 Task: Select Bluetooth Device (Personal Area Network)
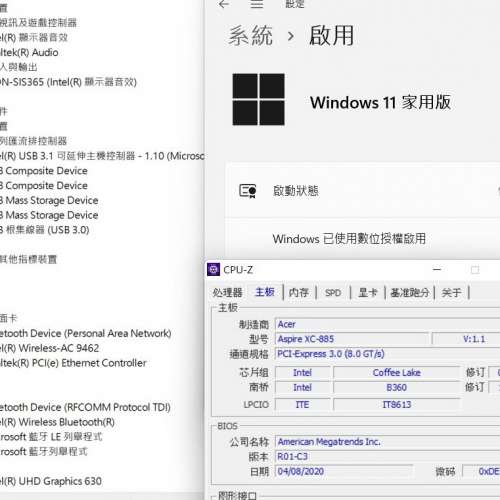coord(86,333)
